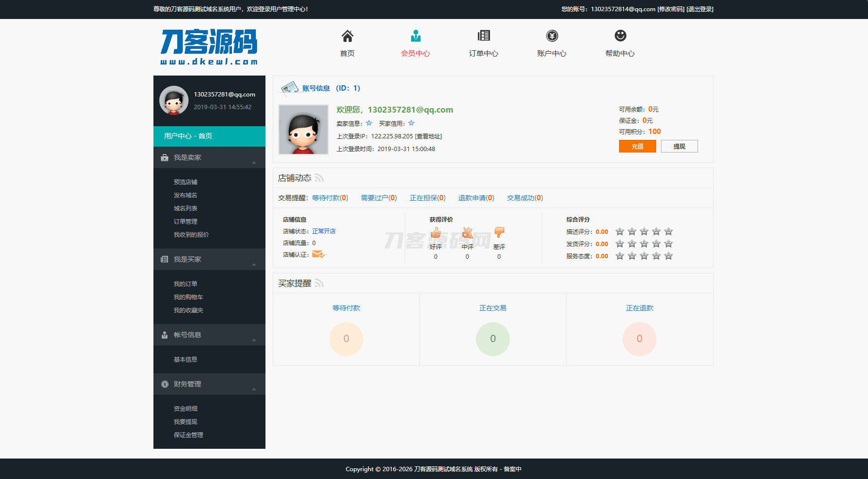868x479 pixels.
Task: Click the 差评 thumbs-down icon
Action: tap(499, 232)
